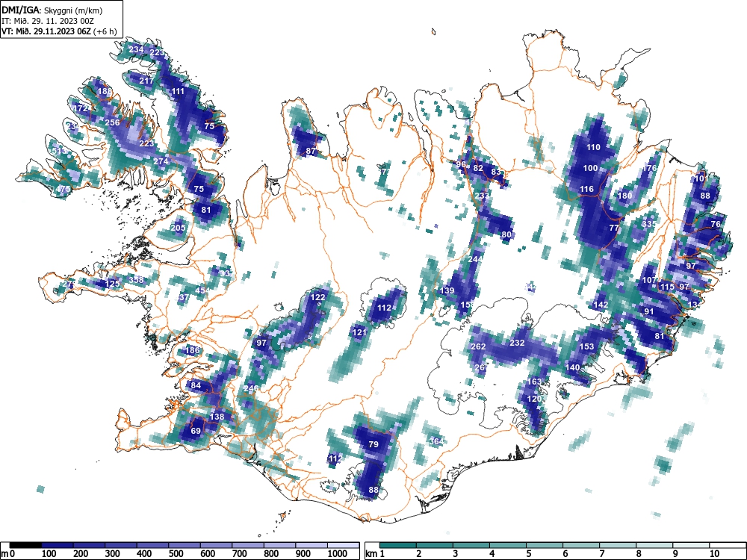This screenshot has height=560, width=747.
Task: Click the map value '84'
Action: pos(196,385)
